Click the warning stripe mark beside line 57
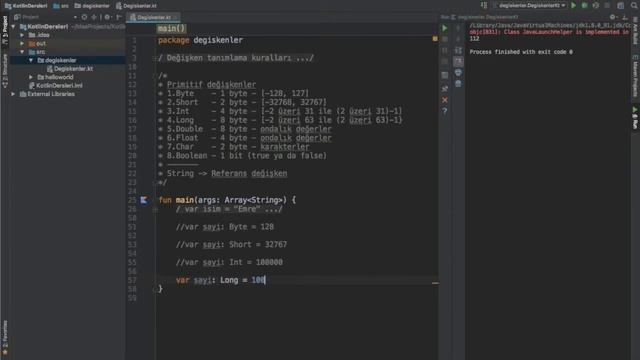This screenshot has height=360, width=640. [x=435, y=283]
